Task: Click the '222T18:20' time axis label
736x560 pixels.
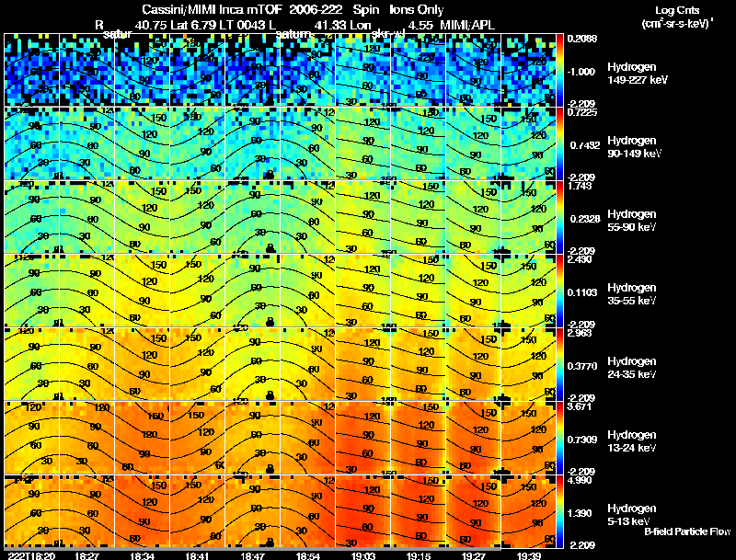Action: click(31, 555)
